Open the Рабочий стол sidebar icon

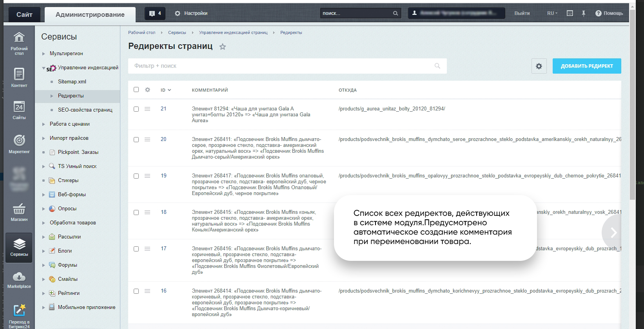point(19,42)
